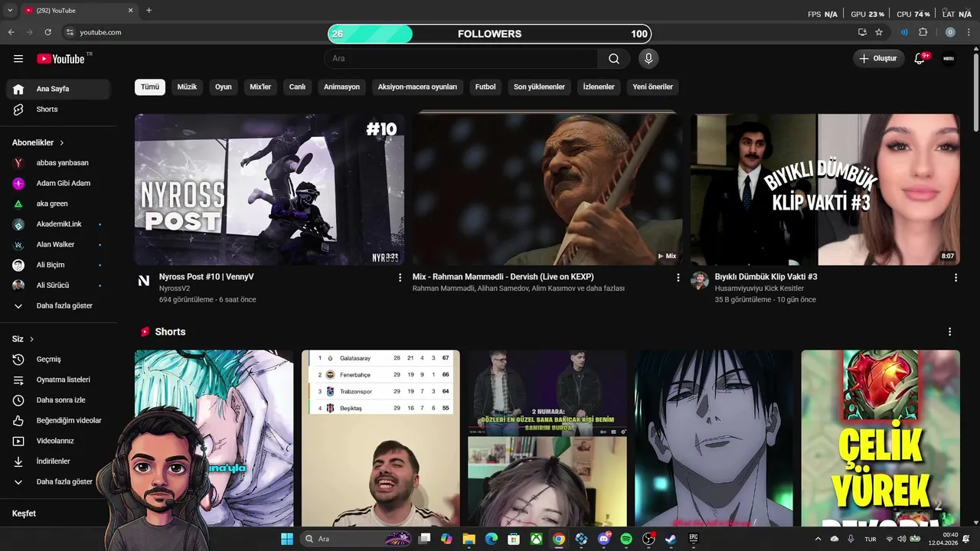Open the Çelik Yürek short

(880, 438)
